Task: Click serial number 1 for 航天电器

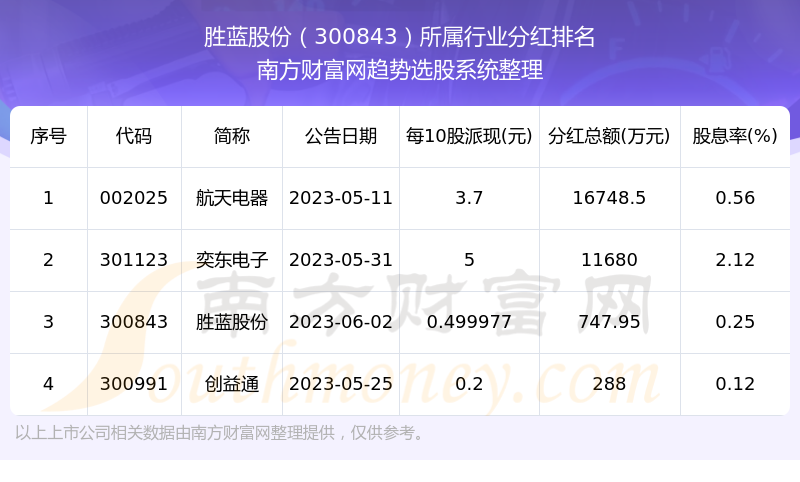Action: tap(48, 198)
